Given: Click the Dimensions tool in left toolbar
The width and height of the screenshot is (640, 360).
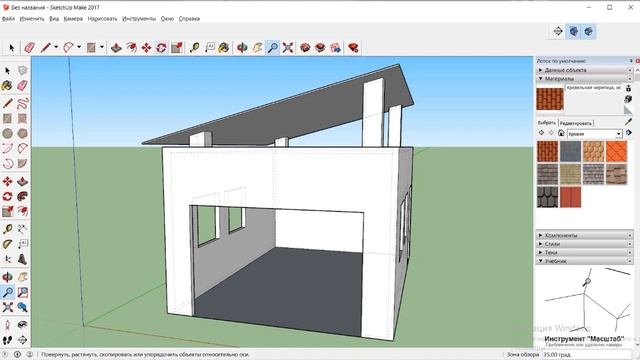Looking at the screenshot, I should tap(22, 229).
